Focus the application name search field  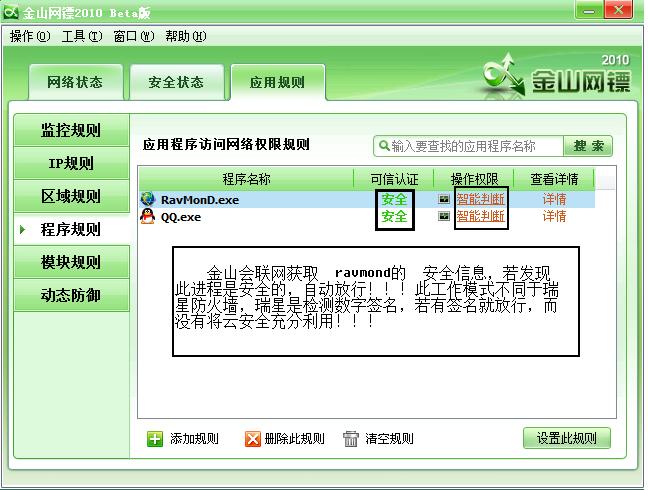469,146
